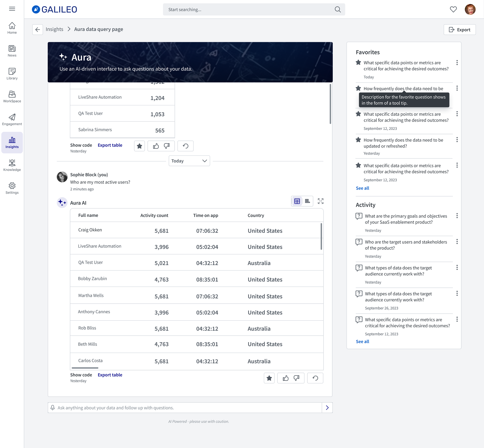
Task: Open options for target users activity item
Action: click(x=457, y=242)
